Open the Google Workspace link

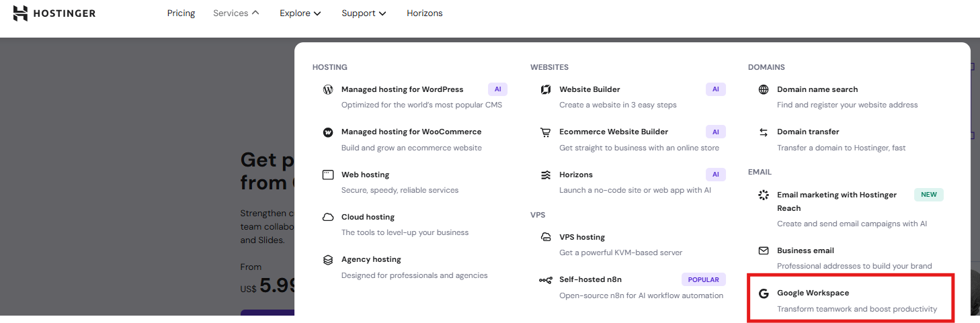(813, 293)
